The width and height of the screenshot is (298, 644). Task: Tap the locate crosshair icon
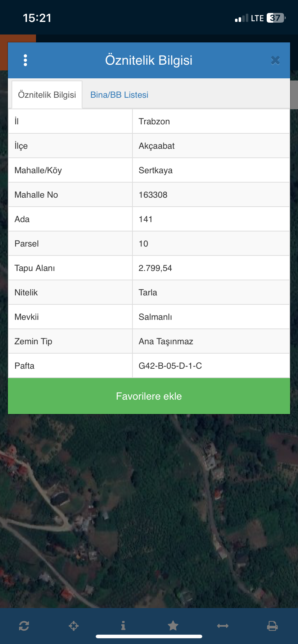[74, 626]
